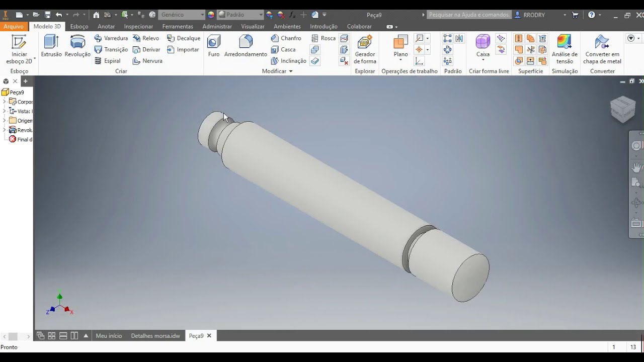The width and height of the screenshot is (644, 362).
Task: Choose the Casca shell tool
Action: (283, 49)
